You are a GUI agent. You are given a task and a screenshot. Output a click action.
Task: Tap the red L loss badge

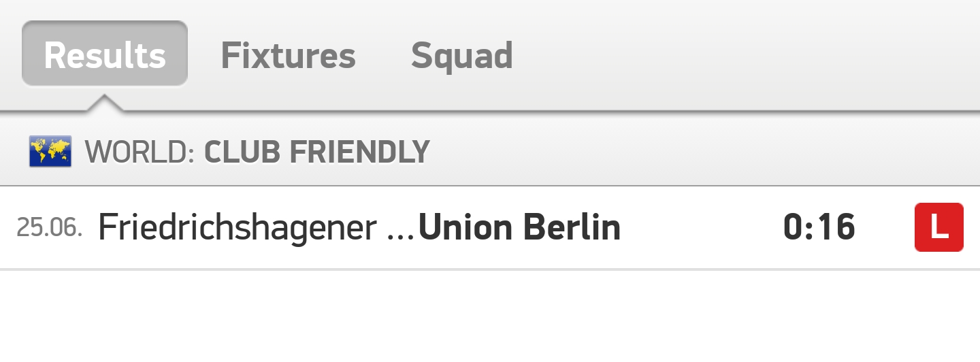pos(939,227)
